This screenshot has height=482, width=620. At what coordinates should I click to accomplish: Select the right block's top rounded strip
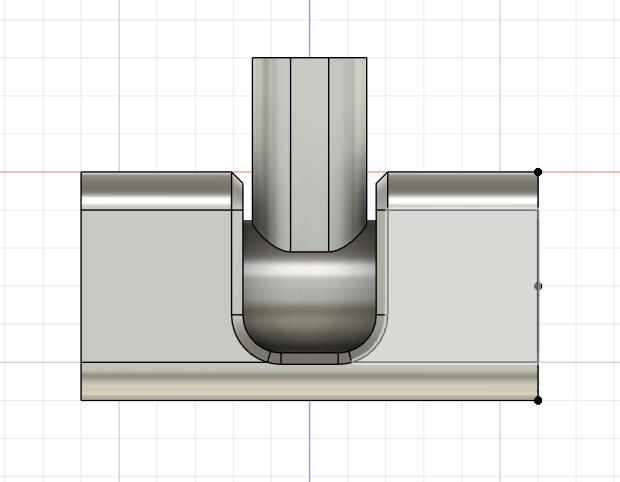[460, 190]
